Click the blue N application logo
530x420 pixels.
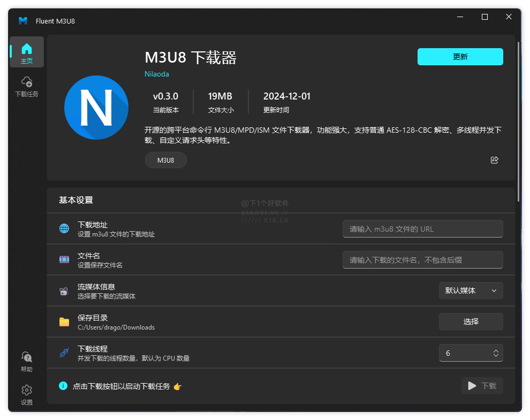96,108
